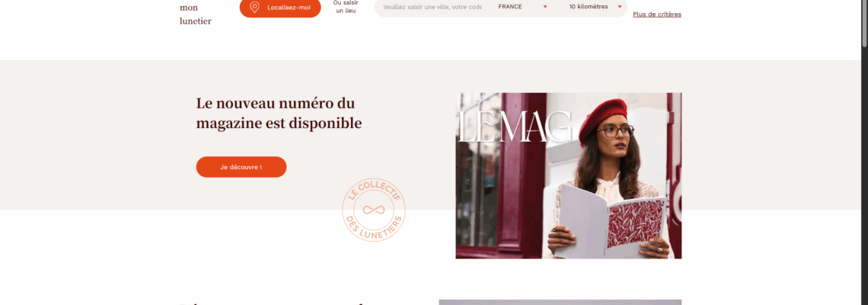Click the red arrow beside FRANCE
868x305 pixels.
coord(545,7)
